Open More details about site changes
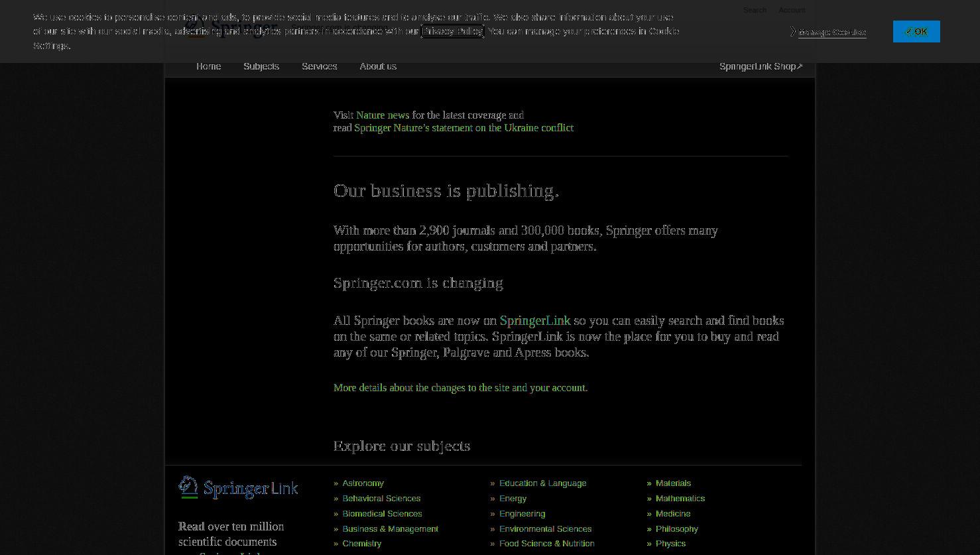The width and height of the screenshot is (980, 555). pyautogui.click(x=460, y=387)
